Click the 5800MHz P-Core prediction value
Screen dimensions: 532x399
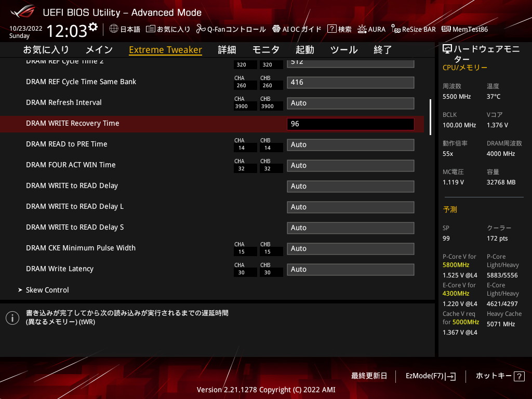[456, 265]
